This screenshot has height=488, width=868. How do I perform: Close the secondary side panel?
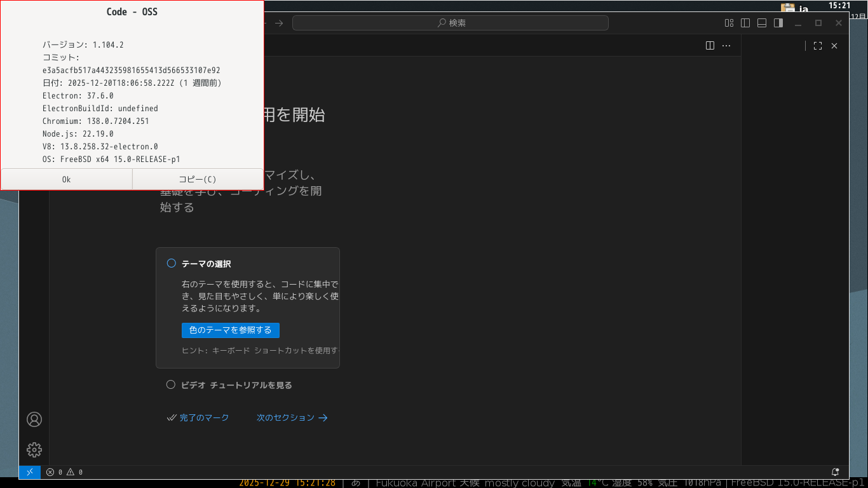[834, 46]
